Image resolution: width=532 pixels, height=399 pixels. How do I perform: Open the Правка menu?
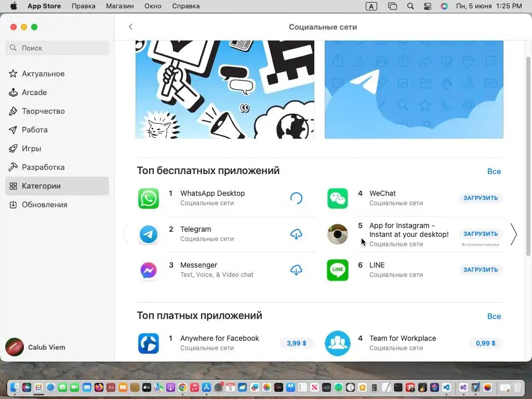(x=84, y=6)
